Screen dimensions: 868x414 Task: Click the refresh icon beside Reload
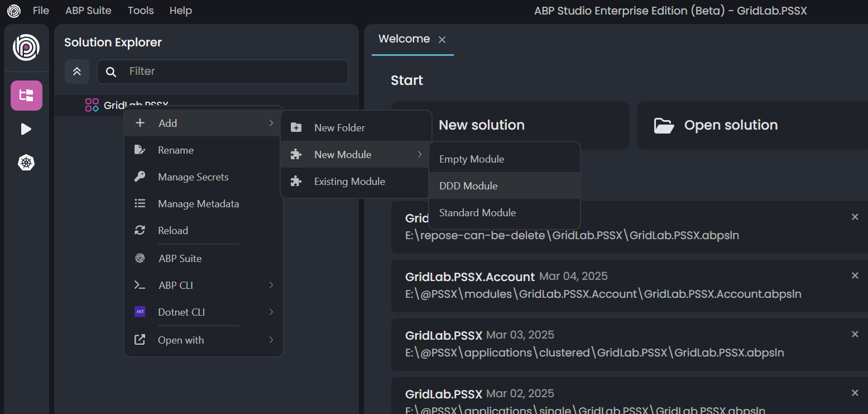tap(140, 230)
